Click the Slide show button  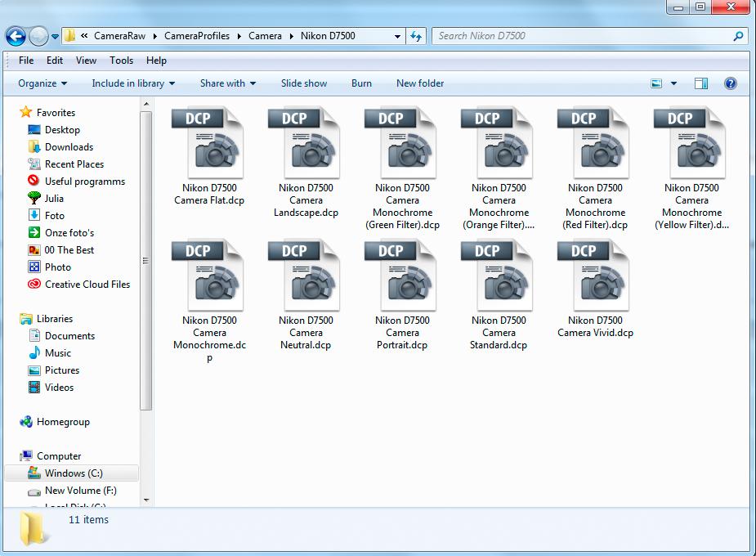point(304,83)
